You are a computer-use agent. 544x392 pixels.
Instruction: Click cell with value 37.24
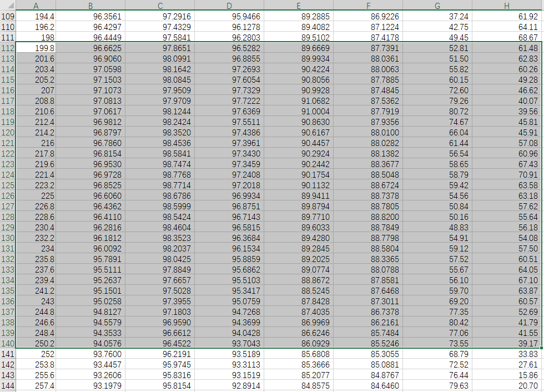pyautogui.click(x=437, y=16)
